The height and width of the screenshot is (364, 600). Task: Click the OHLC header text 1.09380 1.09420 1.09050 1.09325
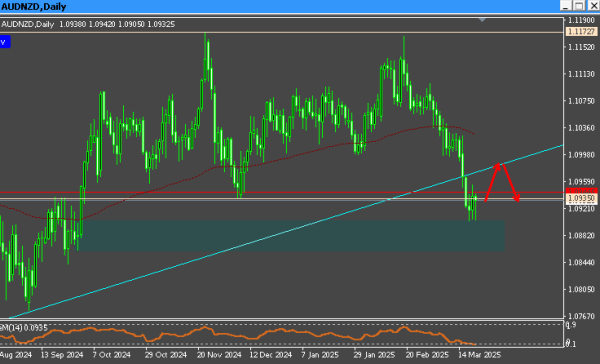point(117,24)
